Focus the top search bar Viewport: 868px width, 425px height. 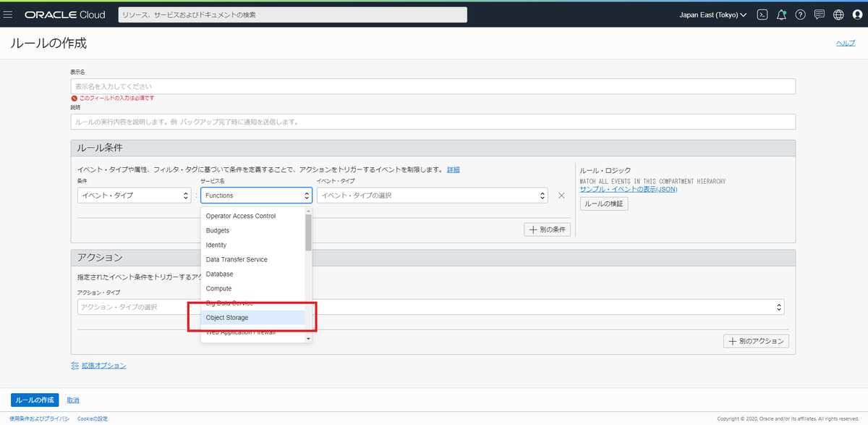[292, 14]
